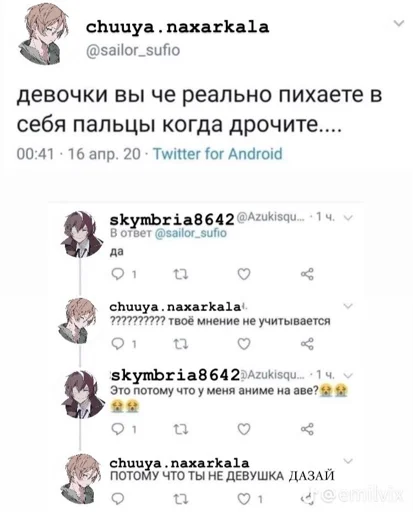This screenshot has height=512, width=413.
Task: Open chuuya.naxarkala profile picture at top
Action: [x=43, y=35]
